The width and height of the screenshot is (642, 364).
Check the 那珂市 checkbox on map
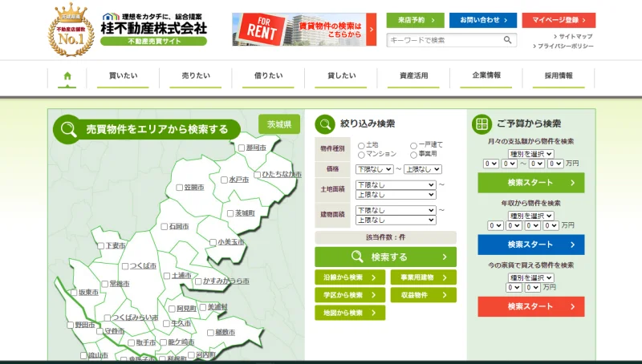coord(242,148)
